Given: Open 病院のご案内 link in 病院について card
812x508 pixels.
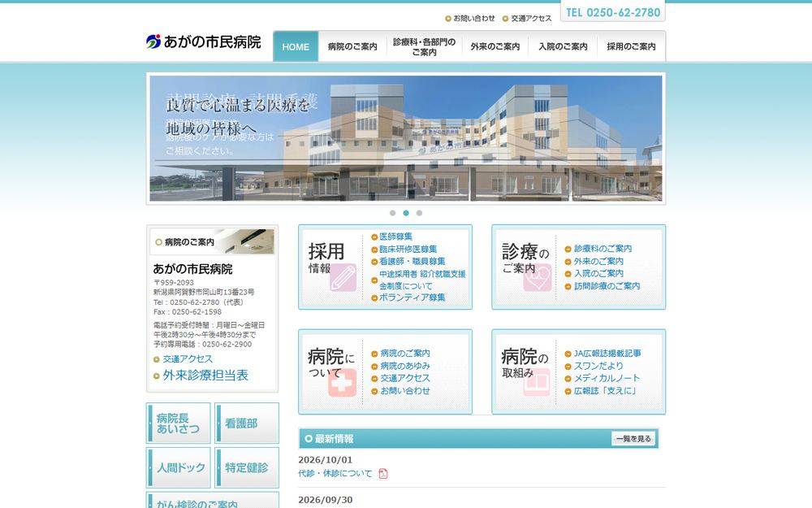Looking at the screenshot, I should point(405,354).
